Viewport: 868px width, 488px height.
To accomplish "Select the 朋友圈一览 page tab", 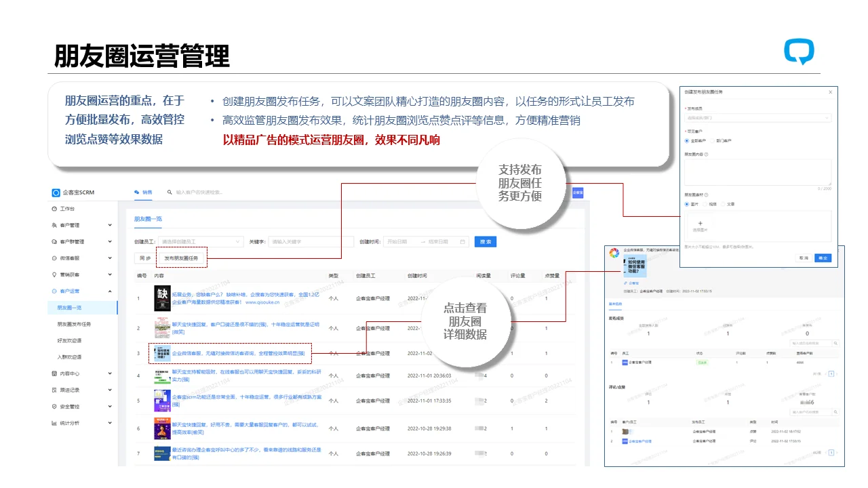I will click(148, 219).
